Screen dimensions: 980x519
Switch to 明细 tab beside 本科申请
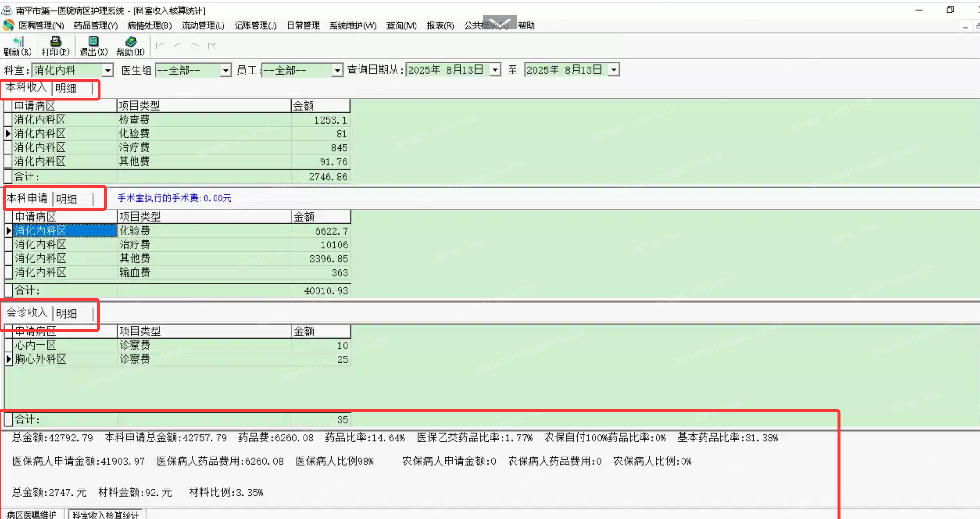[x=67, y=199]
